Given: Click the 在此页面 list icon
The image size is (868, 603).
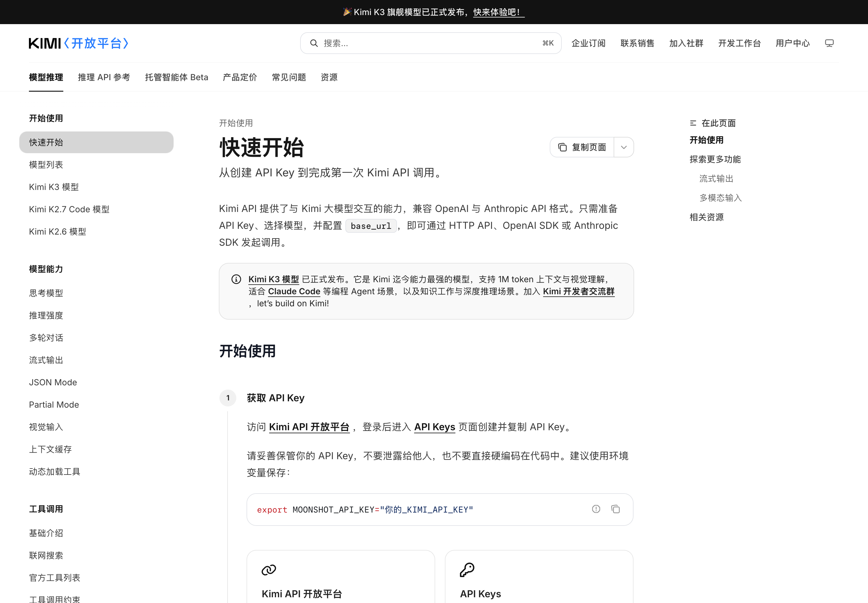Looking at the screenshot, I should pos(693,123).
